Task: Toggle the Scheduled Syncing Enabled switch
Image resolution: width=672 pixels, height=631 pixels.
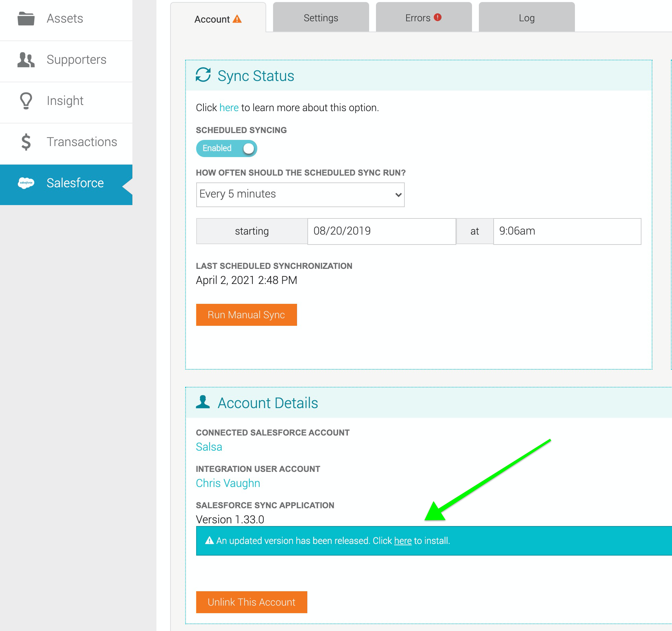Action: point(226,148)
